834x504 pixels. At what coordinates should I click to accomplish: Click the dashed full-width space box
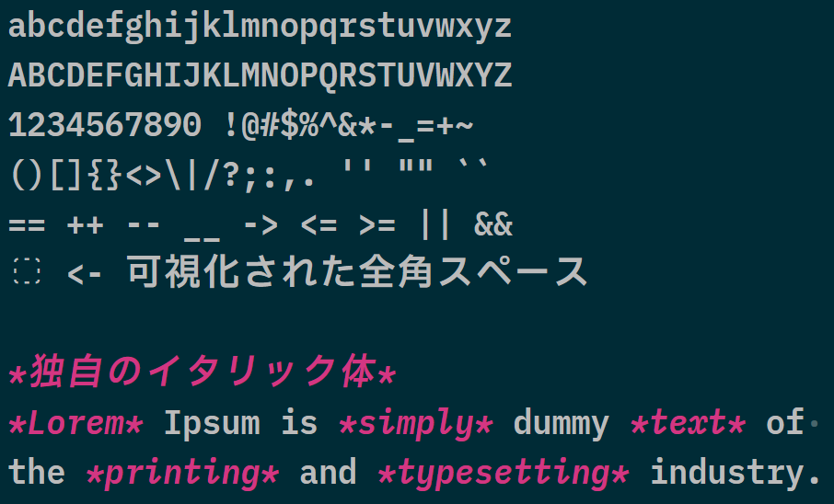[27, 271]
